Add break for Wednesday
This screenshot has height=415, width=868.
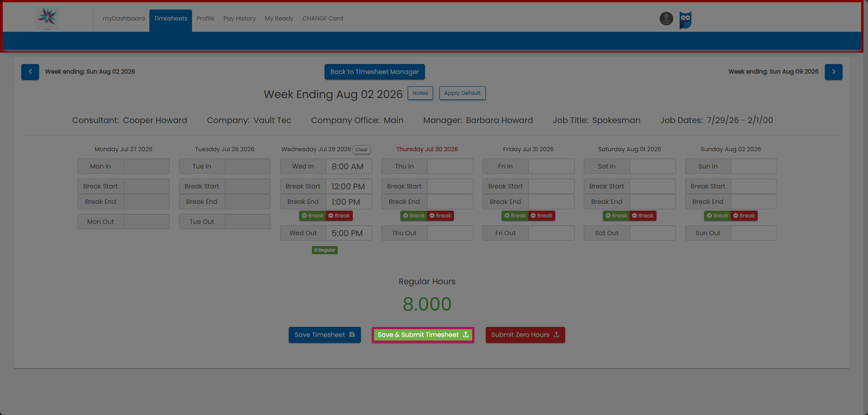tap(313, 216)
